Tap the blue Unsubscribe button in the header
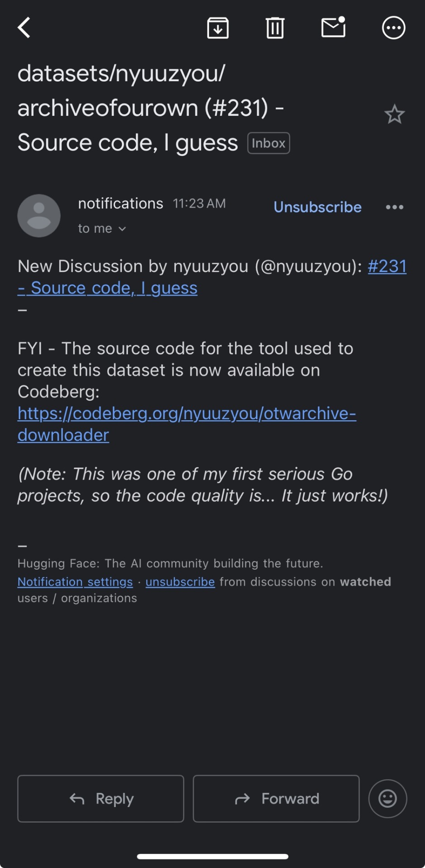Viewport: 425px width, 868px height. [x=317, y=207]
